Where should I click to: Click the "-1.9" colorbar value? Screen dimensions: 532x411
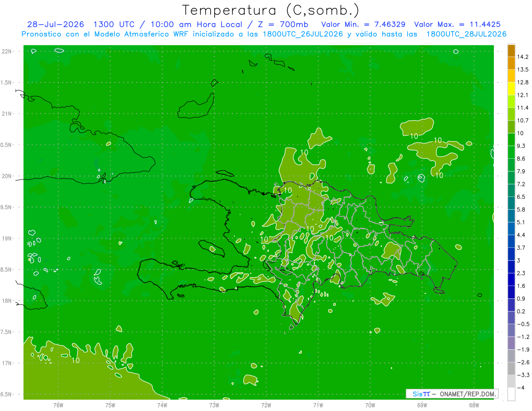point(523,349)
